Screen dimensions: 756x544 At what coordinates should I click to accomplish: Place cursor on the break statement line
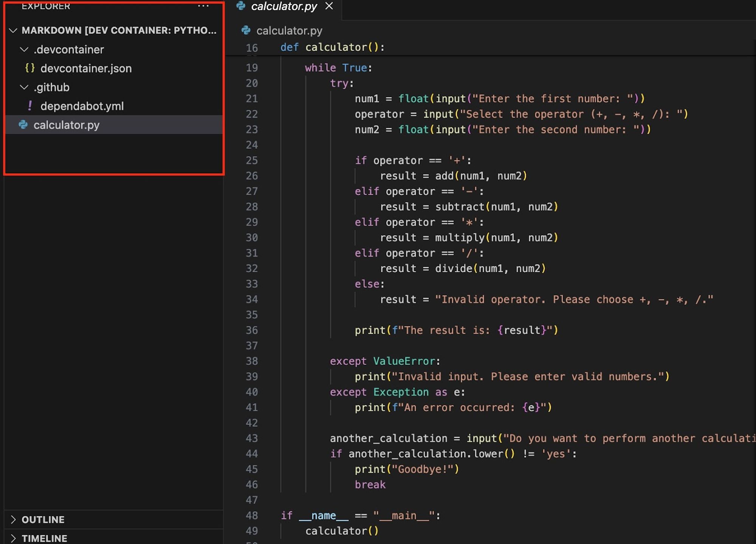(370, 485)
